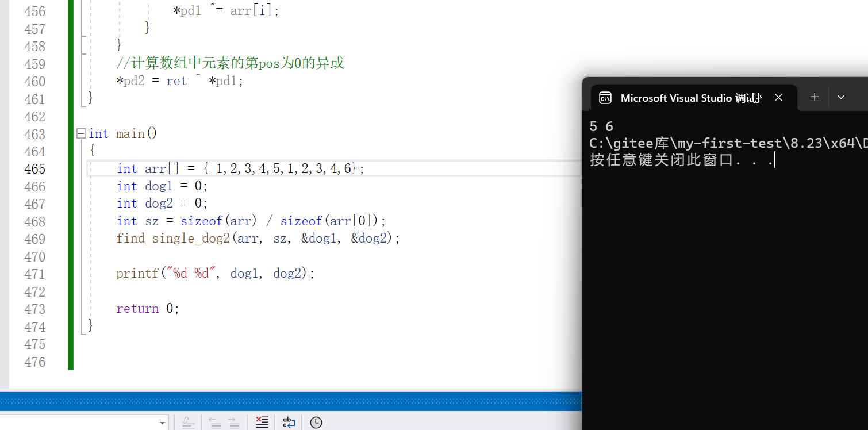Image resolution: width=868 pixels, height=430 pixels.
Task: Click line number 463 in the gutter
Action: click(34, 134)
